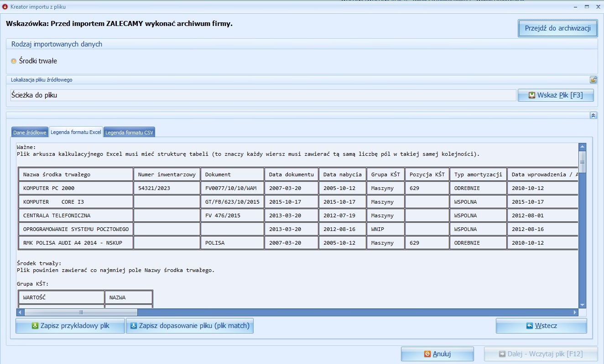Click Zapisz dopasowanie pliku (plik match) button

tap(190, 326)
